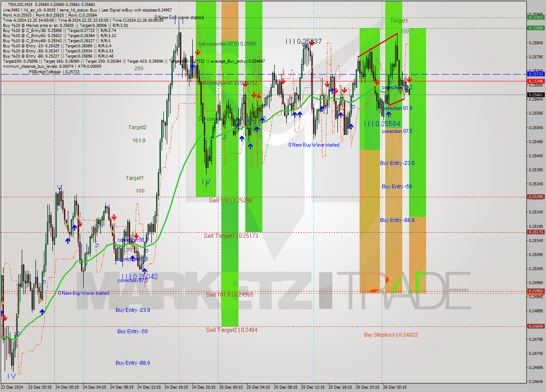Select the '161.8' fib level label

139,141
